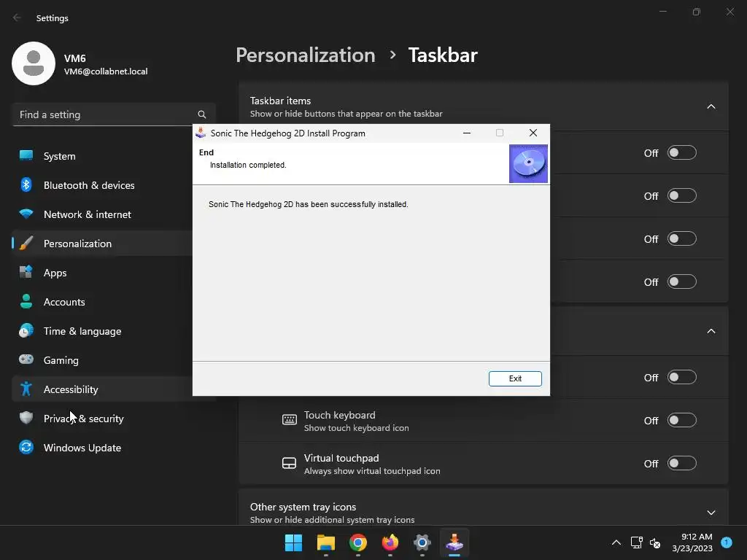Click the clock and date in taskbar
This screenshot has height=560, width=747.
(x=692, y=542)
